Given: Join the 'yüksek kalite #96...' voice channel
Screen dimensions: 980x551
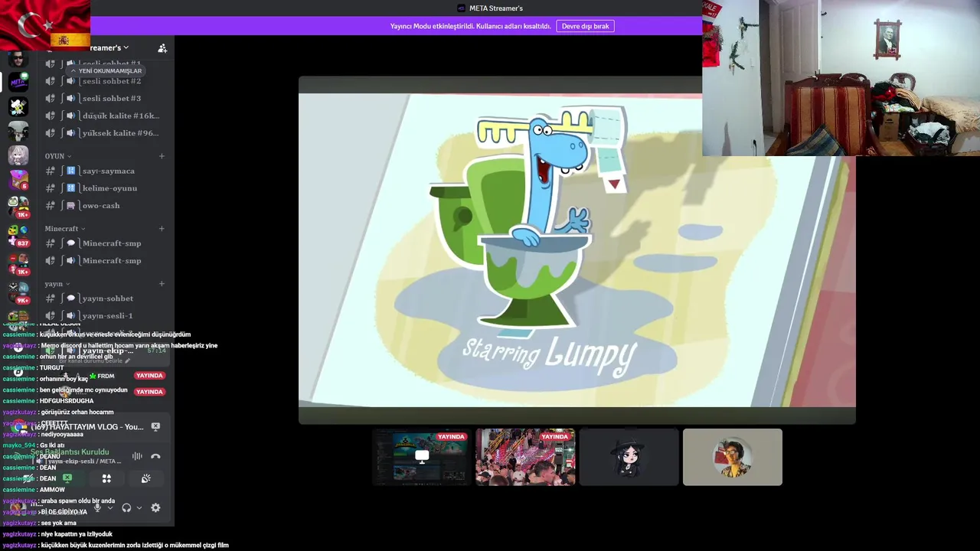Looking at the screenshot, I should pyautogui.click(x=106, y=133).
